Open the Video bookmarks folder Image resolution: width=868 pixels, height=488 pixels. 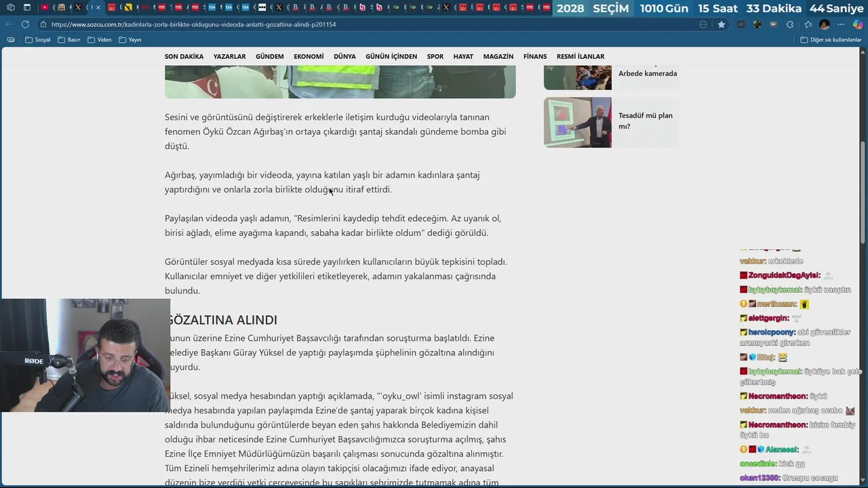click(x=100, y=40)
